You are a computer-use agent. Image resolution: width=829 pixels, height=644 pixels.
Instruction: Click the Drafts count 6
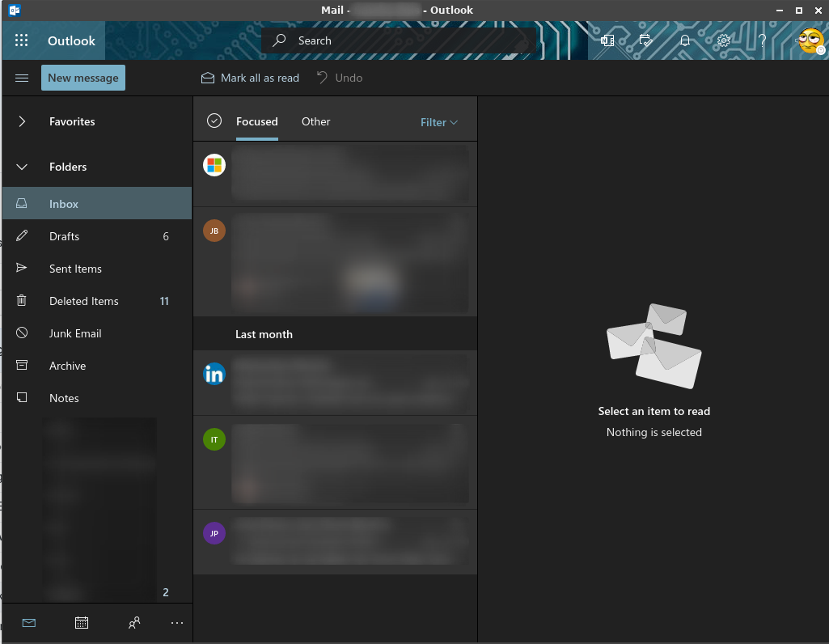[166, 236]
